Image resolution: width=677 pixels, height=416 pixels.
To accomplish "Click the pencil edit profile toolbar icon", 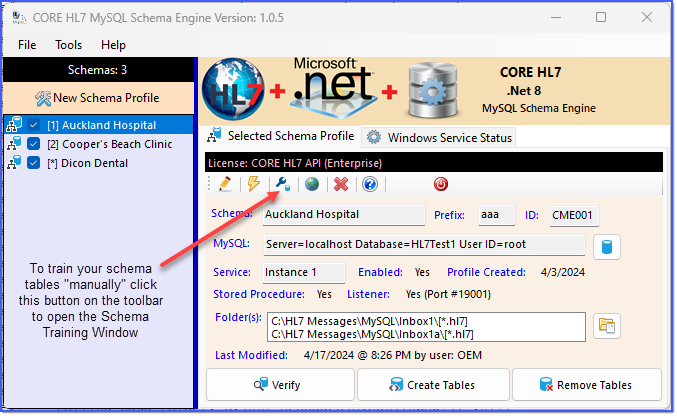I will 225,184.
